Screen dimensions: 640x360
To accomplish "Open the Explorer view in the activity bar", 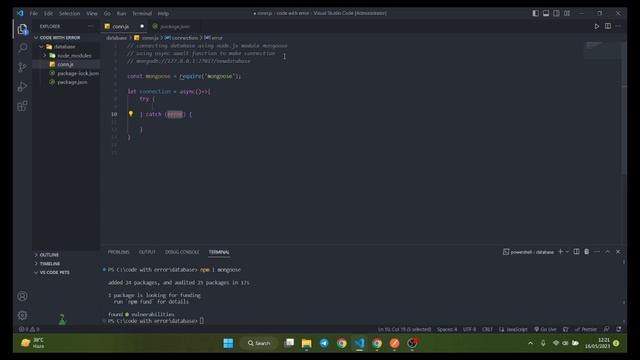I will click(22, 29).
